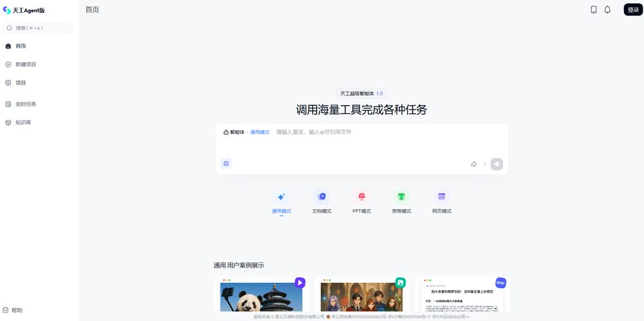Click the mobile phone icon in header
Viewport: 644px width, 321px height.
(x=594, y=10)
